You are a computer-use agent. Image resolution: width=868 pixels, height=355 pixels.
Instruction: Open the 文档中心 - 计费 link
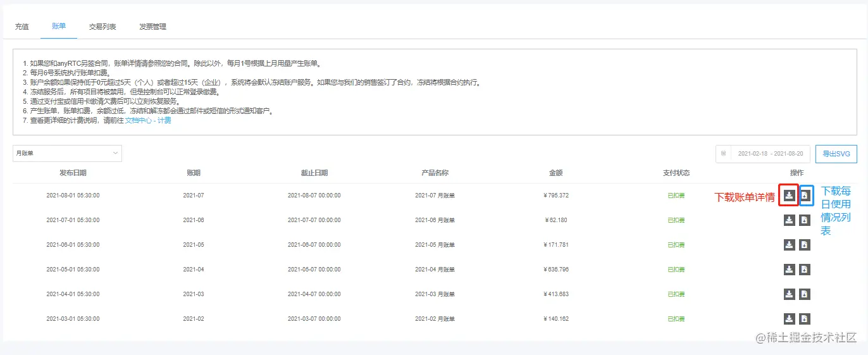pyautogui.click(x=148, y=120)
